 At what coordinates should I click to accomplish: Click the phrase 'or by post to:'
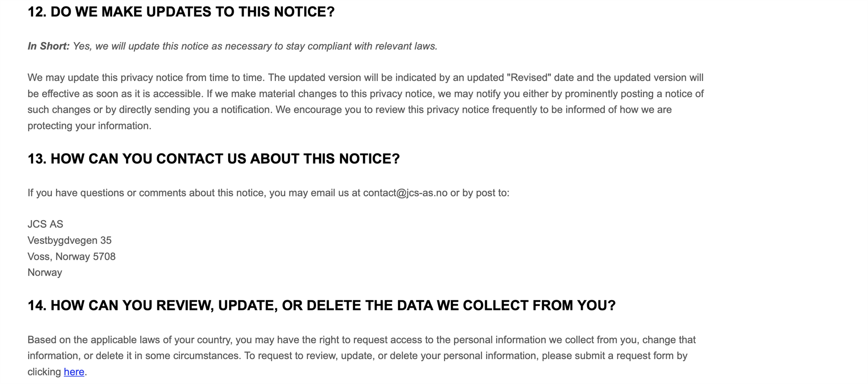[x=480, y=193]
